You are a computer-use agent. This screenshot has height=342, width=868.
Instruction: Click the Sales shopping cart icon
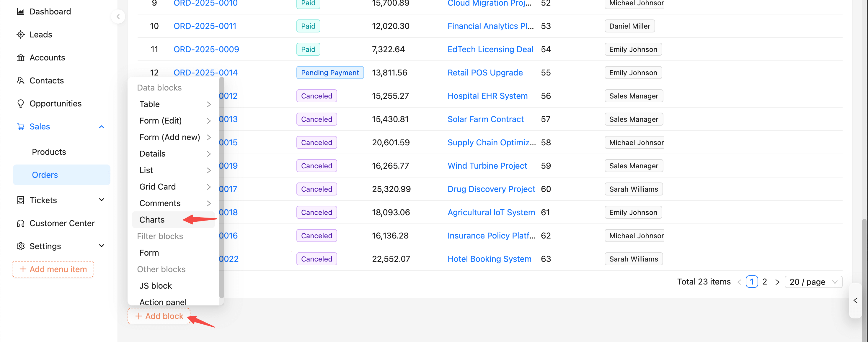21,126
